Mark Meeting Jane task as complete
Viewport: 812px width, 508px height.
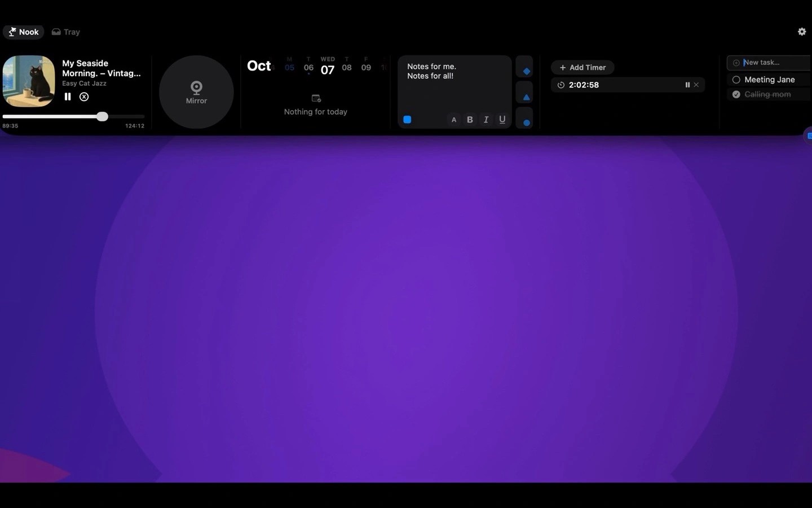pos(736,80)
